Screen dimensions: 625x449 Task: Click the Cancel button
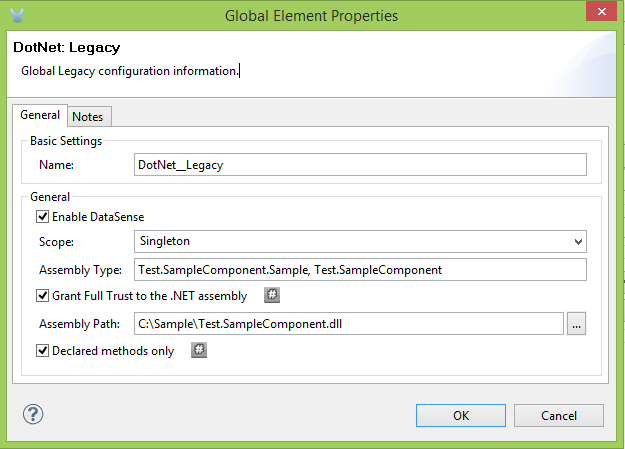pos(559,415)
